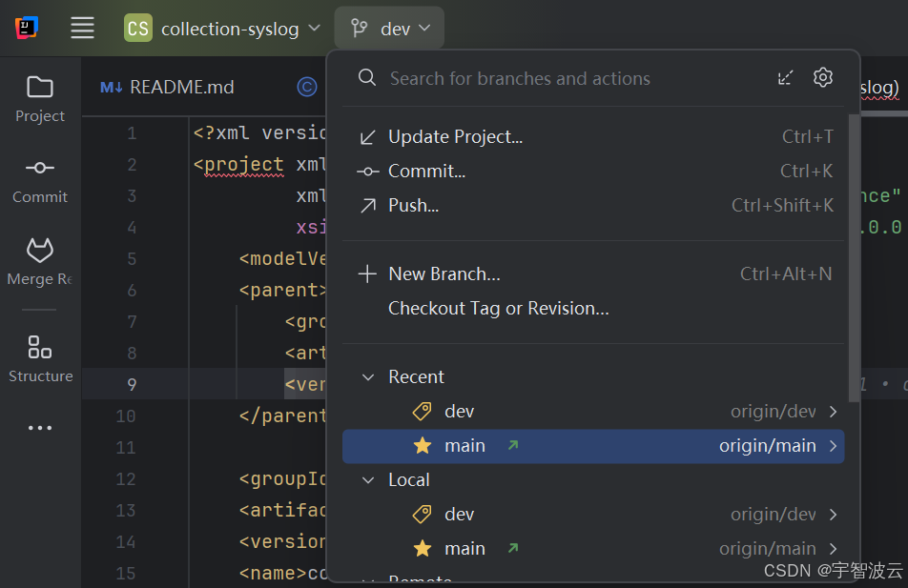Click the More tool windows ellipsis
Image resolution: width=908 pixels, height=588 pixels.
coord(40,428)
